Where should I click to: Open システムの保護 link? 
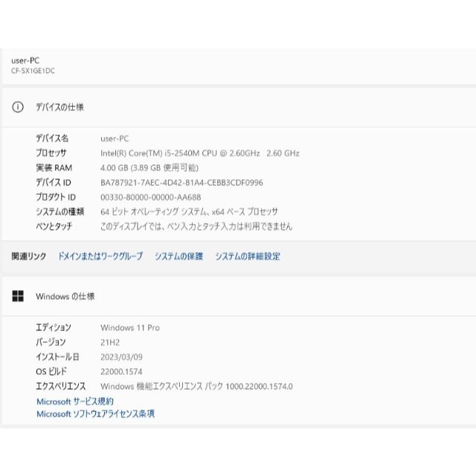pos(178,256)
